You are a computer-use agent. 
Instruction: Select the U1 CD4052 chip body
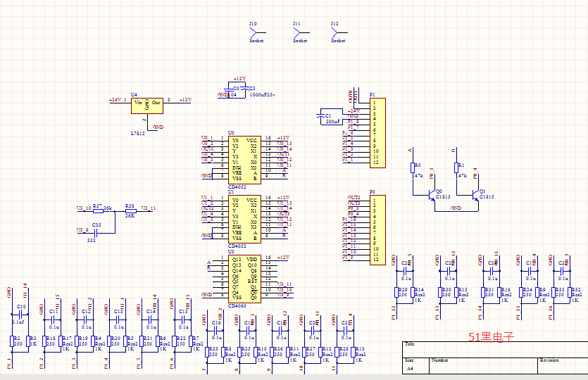tap(244, 220)
